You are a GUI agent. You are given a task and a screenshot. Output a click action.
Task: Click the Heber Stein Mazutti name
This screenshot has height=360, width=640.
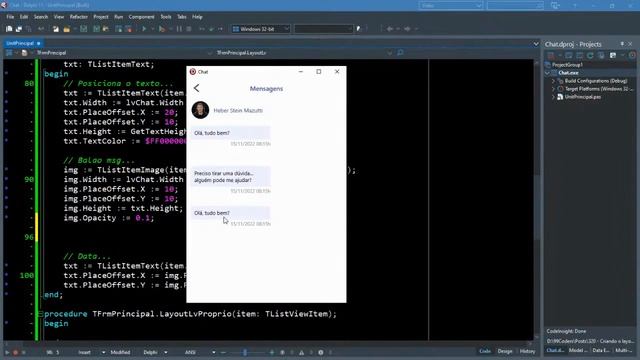click(x=238, y=111)
